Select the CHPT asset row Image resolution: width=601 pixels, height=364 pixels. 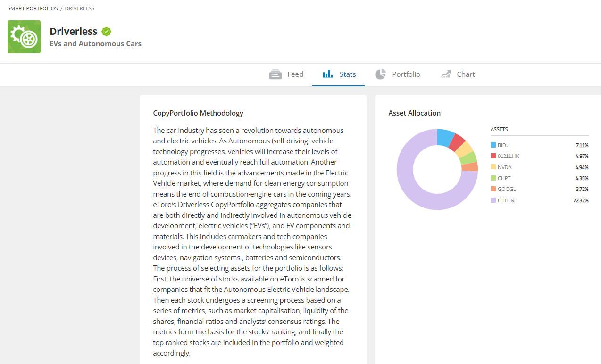click(540, 178)
